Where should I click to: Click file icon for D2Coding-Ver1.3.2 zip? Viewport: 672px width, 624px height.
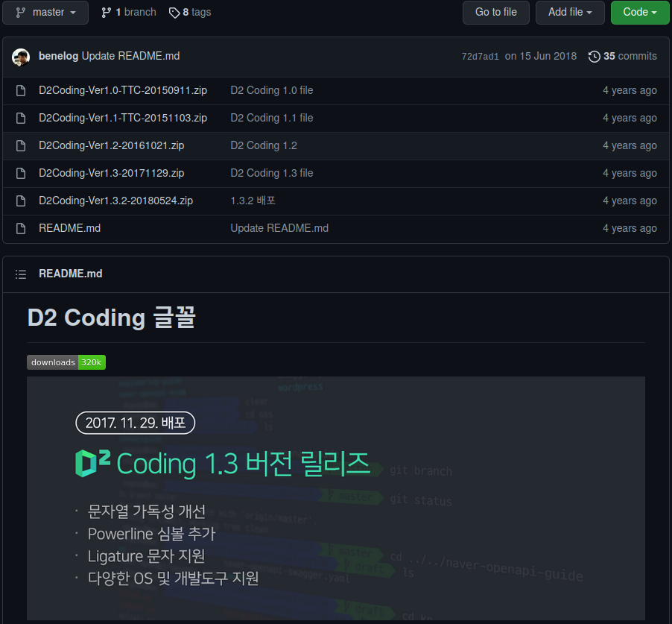pos(21,201)
